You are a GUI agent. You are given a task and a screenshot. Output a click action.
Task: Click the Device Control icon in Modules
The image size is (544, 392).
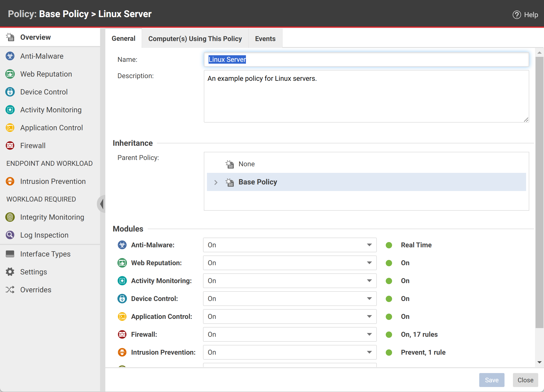(122, 299)
